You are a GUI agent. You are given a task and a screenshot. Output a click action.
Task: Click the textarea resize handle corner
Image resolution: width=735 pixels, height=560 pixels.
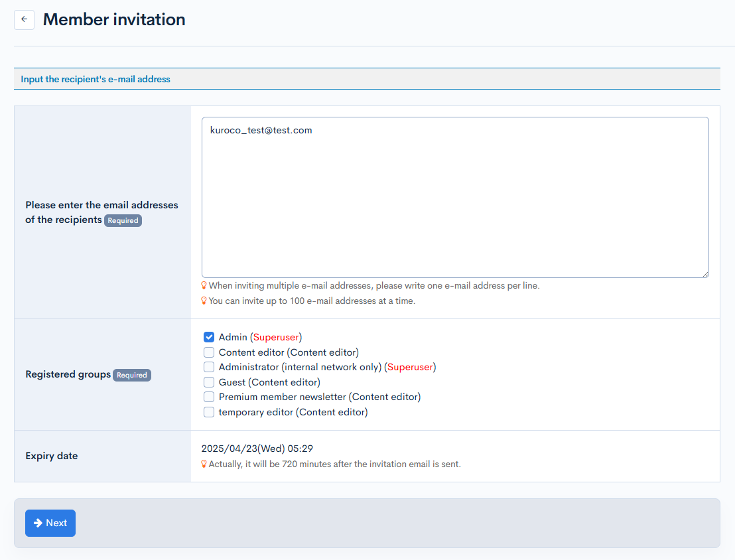704,273
